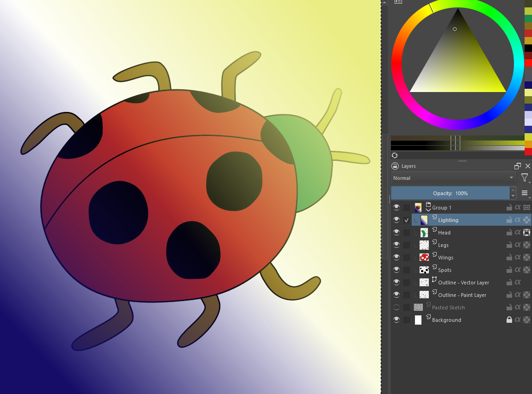The height and width of the screenshot is (394, 532).
Task: Click the refresh icon below the color sliders
Action: (395, 155)
